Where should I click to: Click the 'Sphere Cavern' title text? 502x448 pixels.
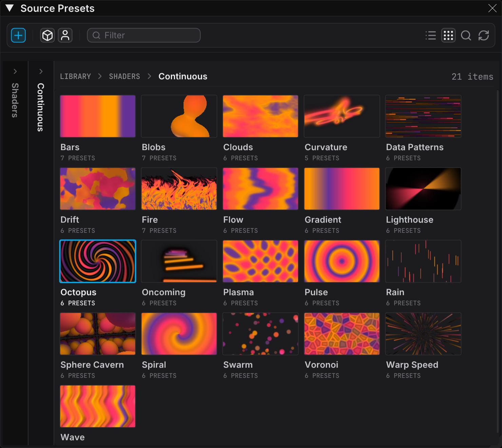pos(92,365)
